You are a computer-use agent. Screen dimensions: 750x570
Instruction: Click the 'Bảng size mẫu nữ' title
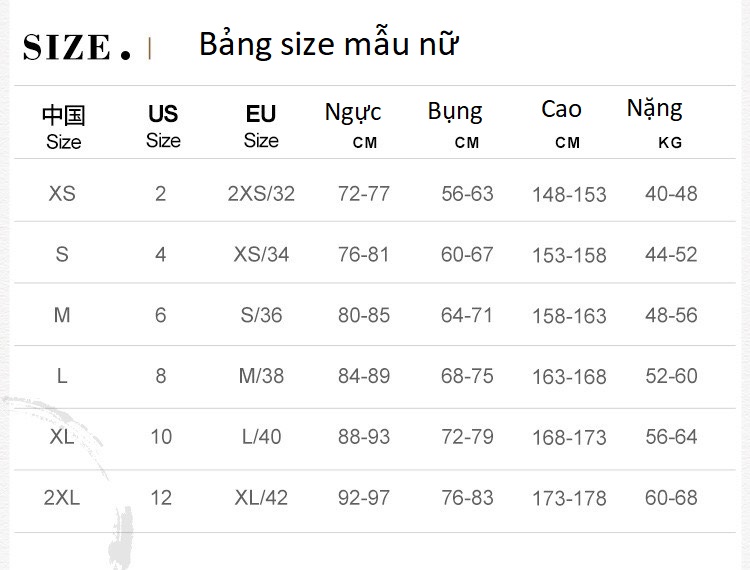point(328,45)
